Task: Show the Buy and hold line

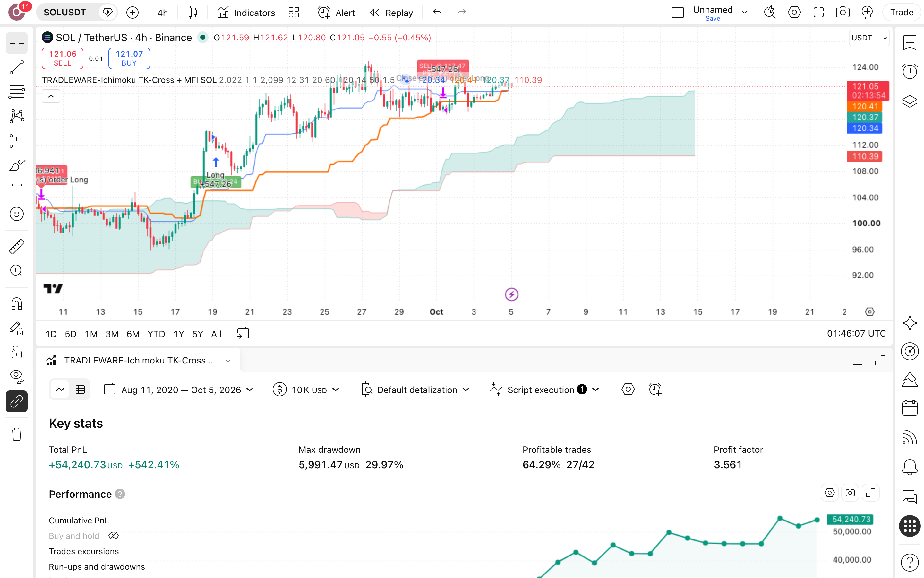Action: pos(113,536)
